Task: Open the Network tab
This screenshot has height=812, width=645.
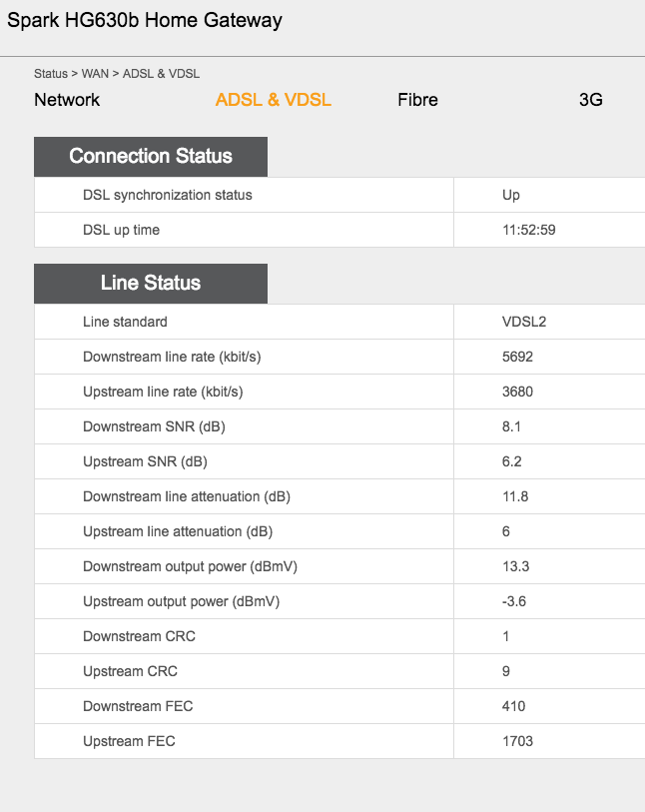Action: point(67,100)
